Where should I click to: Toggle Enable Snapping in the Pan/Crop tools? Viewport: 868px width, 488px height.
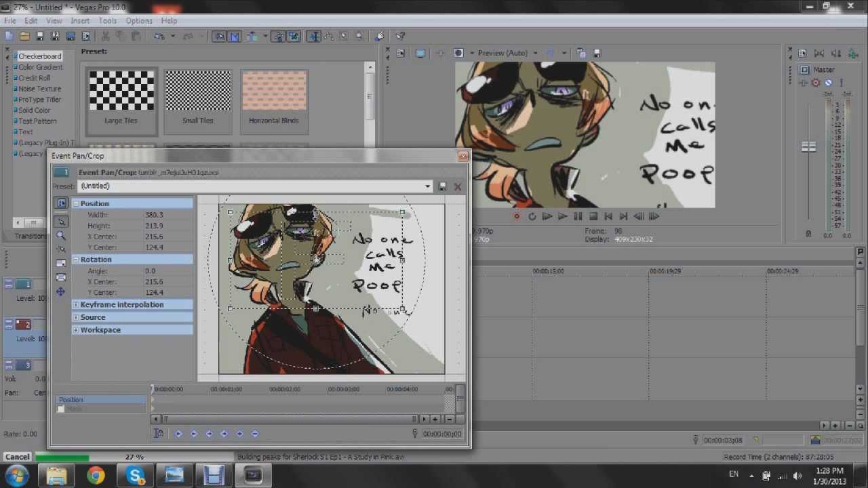point(61,249)
